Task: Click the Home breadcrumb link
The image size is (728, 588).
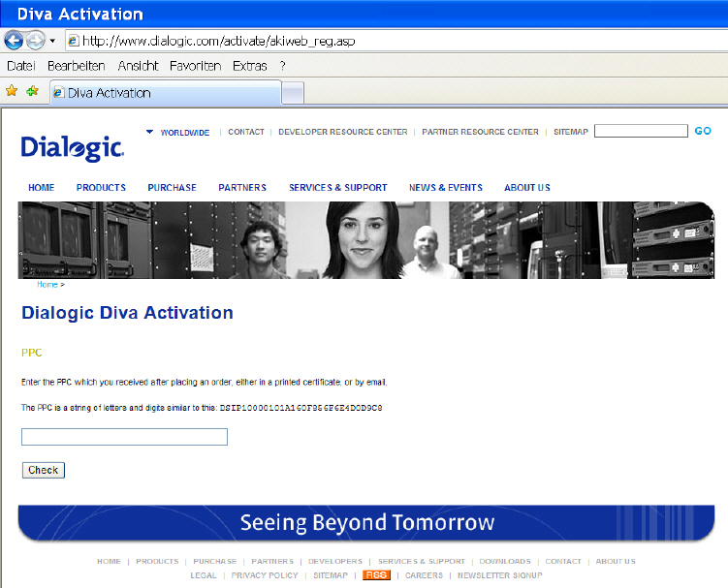Action: [47, 285]
